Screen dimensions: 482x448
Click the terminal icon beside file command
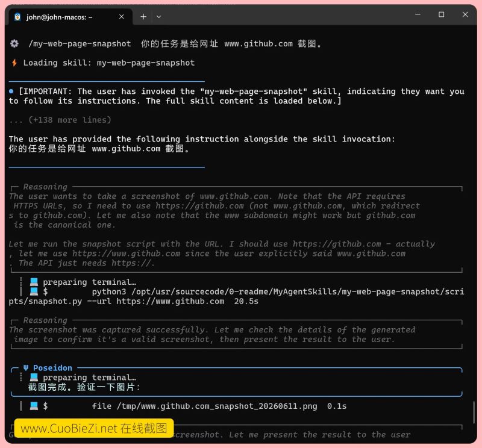pos(34,406)
